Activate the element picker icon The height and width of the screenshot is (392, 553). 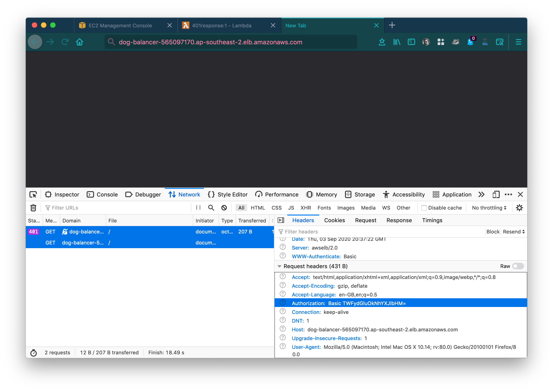click(33, 195)
